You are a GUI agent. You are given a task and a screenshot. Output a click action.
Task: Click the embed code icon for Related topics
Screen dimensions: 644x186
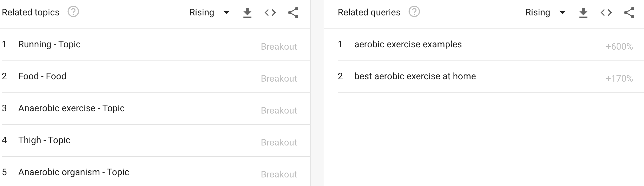click(271, 12)
